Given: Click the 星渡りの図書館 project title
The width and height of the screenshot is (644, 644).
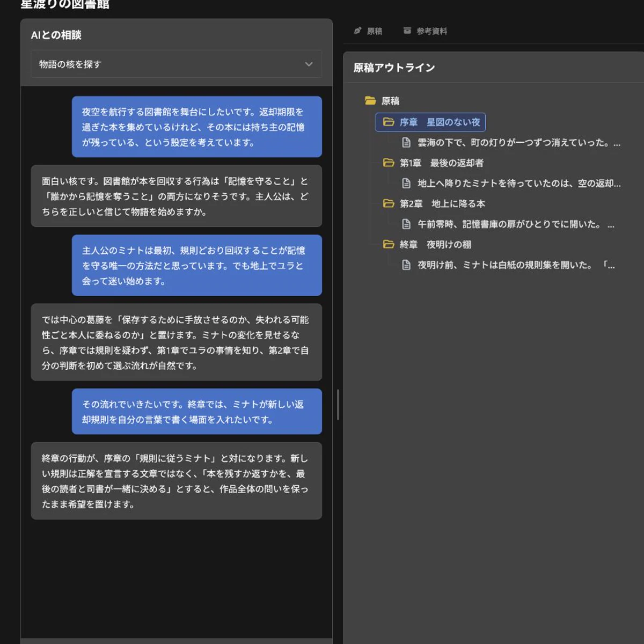Looking at the screenshot, I should tap(64, 4).
